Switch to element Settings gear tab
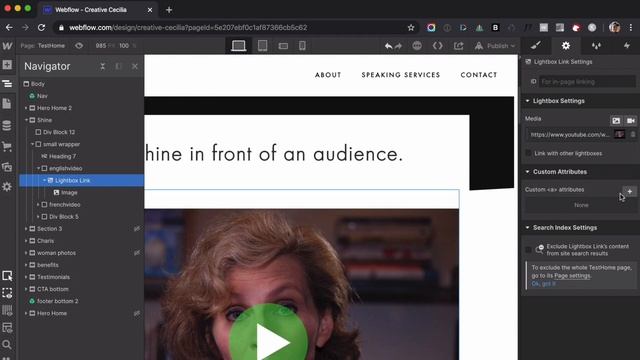Viewport: 640px width, 360px height. pyautogui.click(x=566, y=45)
